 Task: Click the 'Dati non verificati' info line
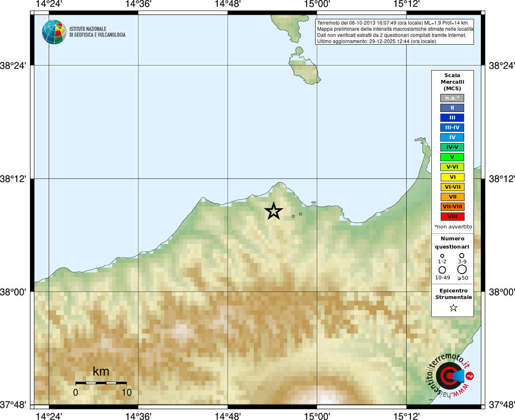(391, 35)
